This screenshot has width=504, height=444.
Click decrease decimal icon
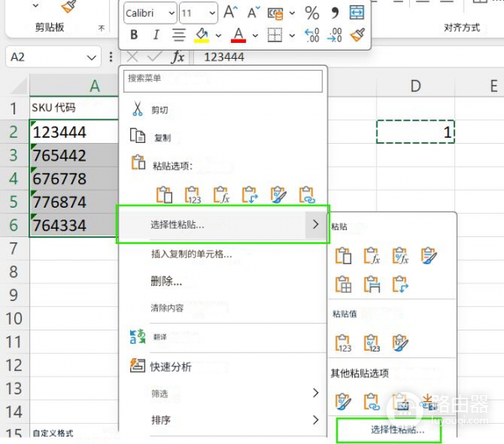click(x=335, y=35)
